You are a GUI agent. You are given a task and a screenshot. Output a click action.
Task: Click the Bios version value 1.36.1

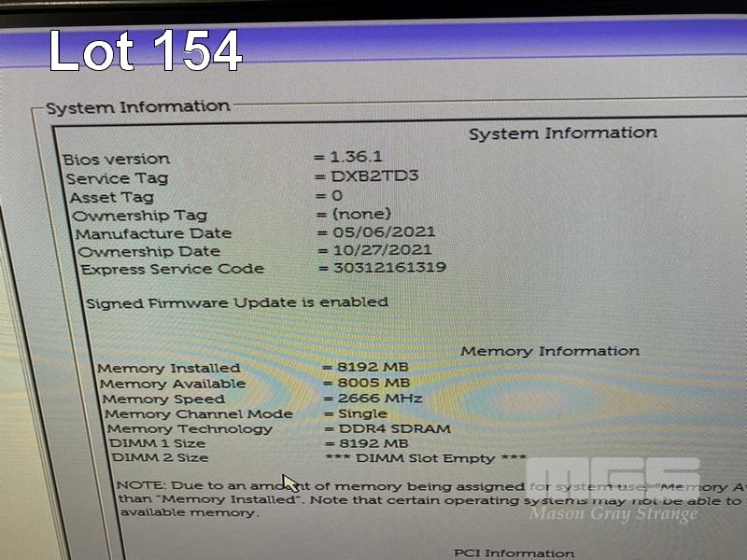[361, 158]
